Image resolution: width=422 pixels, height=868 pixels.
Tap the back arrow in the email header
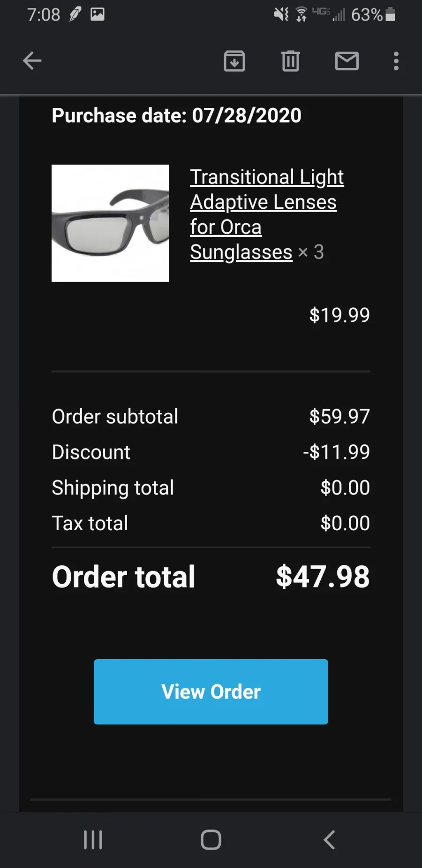coord(32,61)
